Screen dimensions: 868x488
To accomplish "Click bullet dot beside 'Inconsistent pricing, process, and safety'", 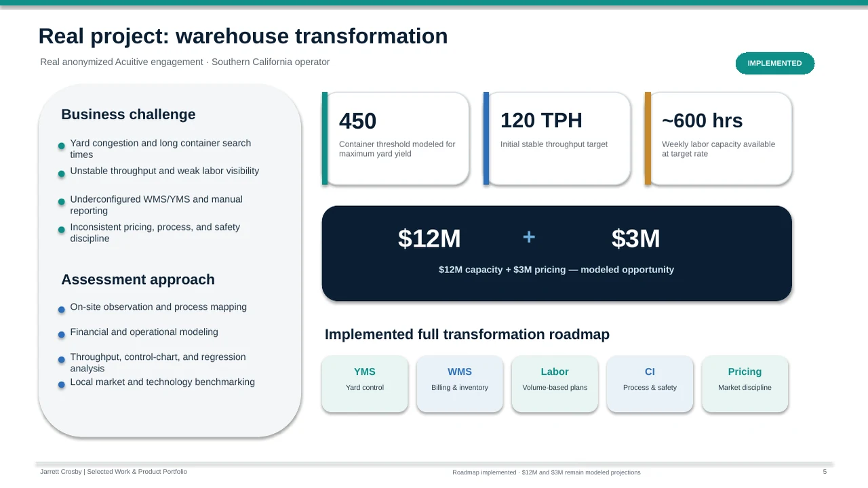I will pos(62,230).
